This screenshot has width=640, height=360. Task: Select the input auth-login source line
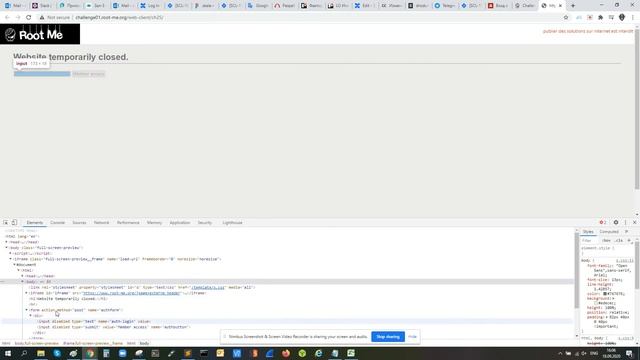[94, 321]
